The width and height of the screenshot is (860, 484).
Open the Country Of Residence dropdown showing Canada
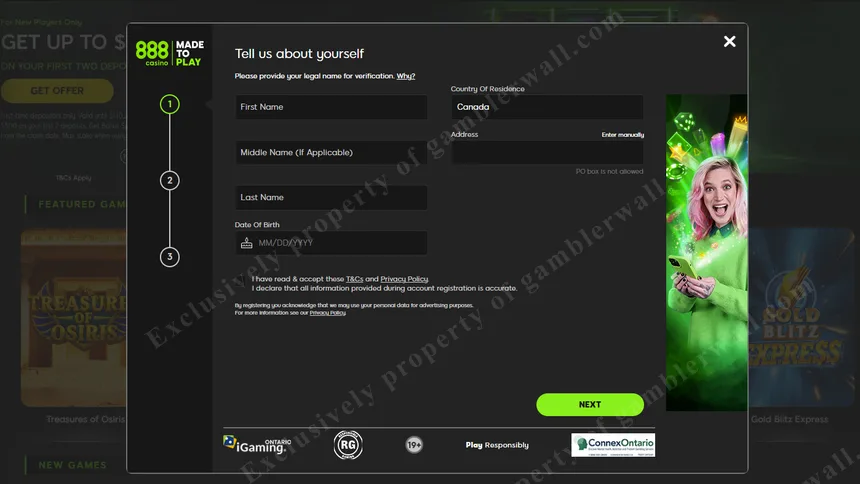pos(547,107)
